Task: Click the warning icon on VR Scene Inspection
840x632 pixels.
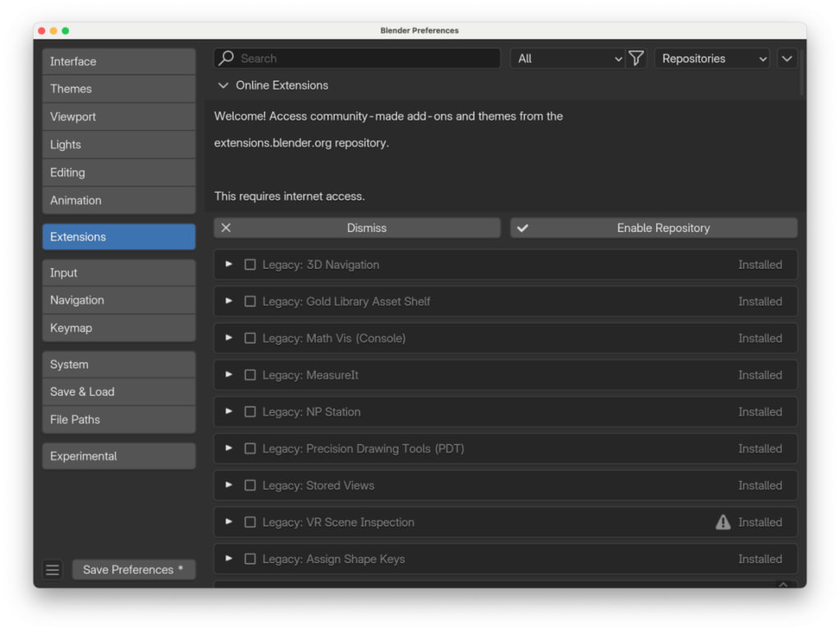Action: point(723,522)
